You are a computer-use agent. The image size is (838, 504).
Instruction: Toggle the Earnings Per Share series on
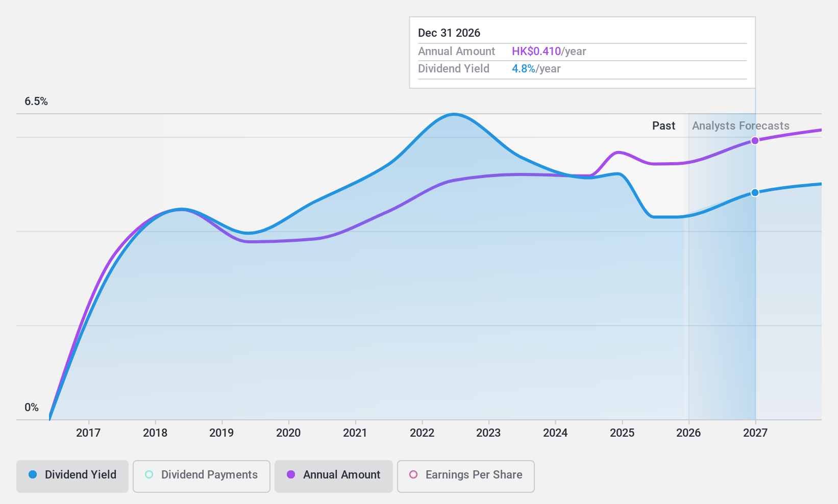(x=465, y=475)
